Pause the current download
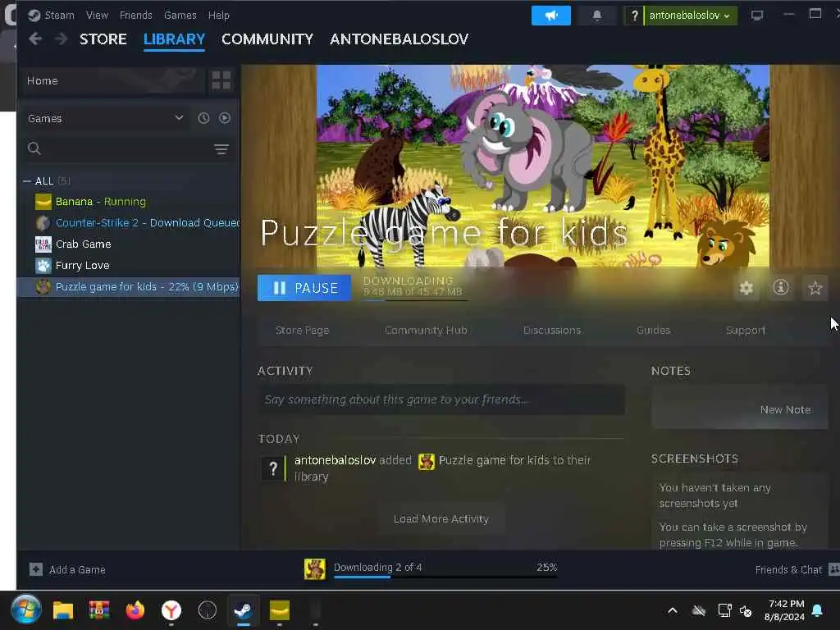 tap(304, 288)
